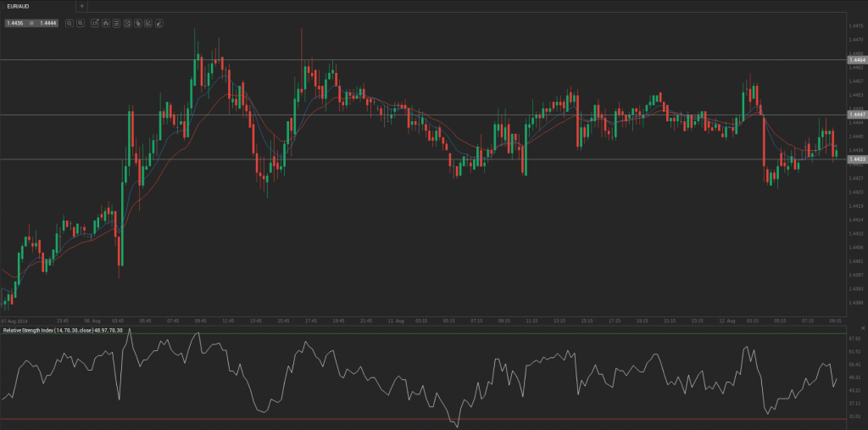Select the 1.4464 horizontal line price label
868x430 pixels.
click(x=856, y=60)
